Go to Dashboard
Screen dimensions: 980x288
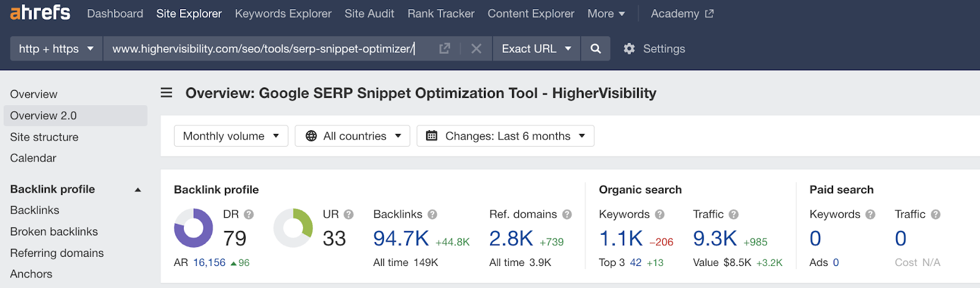(x=115, y=13)
